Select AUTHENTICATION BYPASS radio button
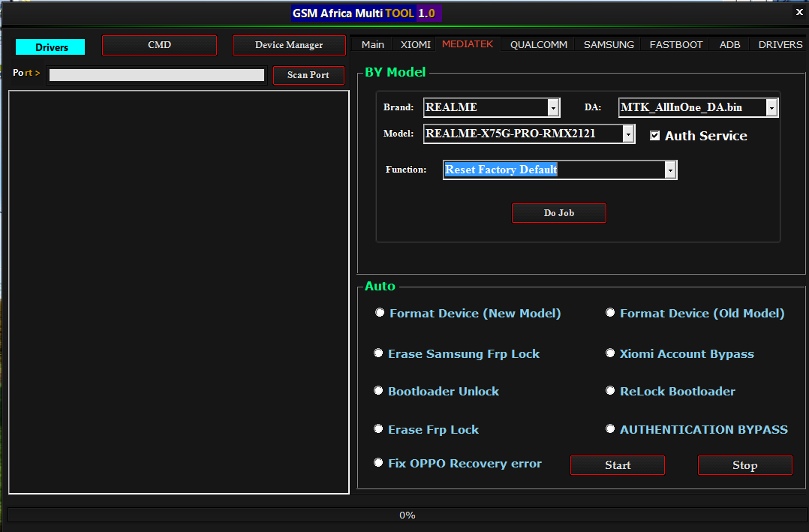The height and width of the screenshot is (532, 809). click(x=610, y=428)
